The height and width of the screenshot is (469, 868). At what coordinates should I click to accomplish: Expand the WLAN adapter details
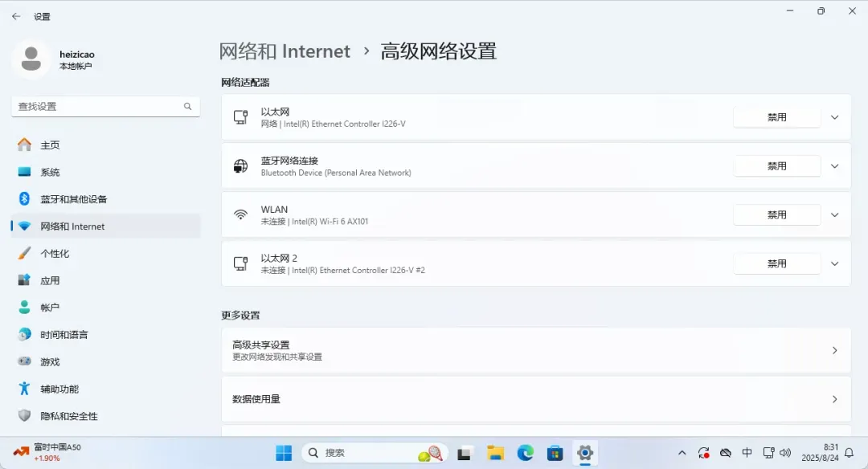coord(834,215)
